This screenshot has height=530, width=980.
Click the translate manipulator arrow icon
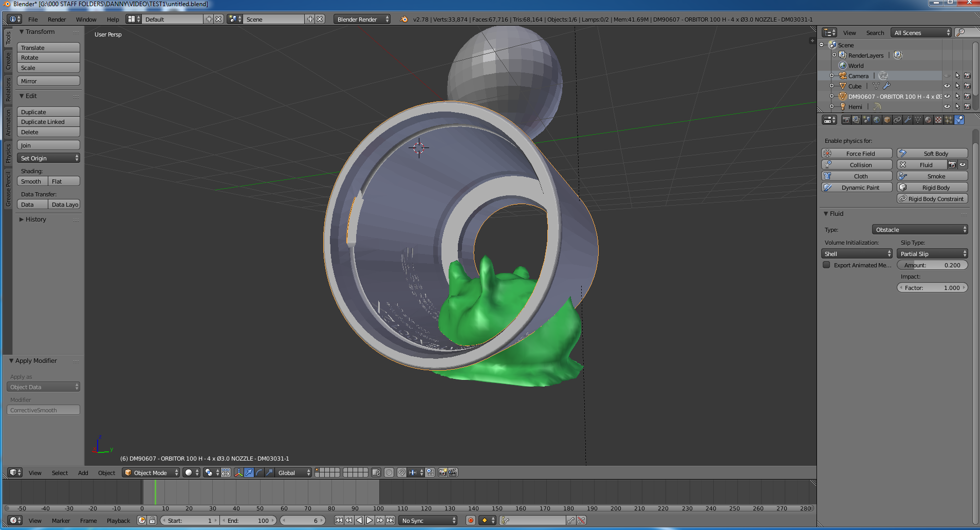249,472
